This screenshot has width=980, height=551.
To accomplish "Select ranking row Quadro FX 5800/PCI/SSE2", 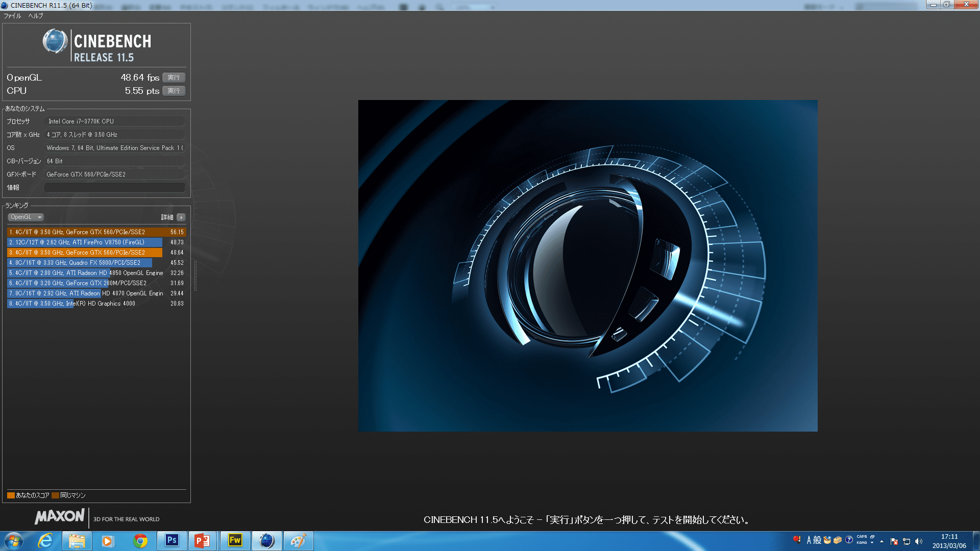I will (96, 263).
